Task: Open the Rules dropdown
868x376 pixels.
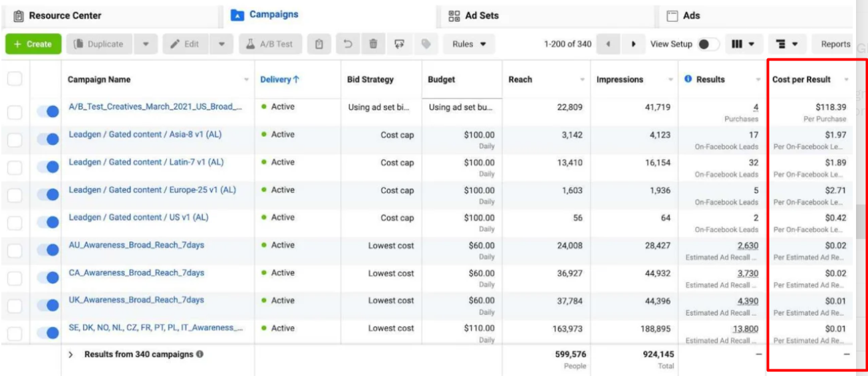Action: click(469, 45)
